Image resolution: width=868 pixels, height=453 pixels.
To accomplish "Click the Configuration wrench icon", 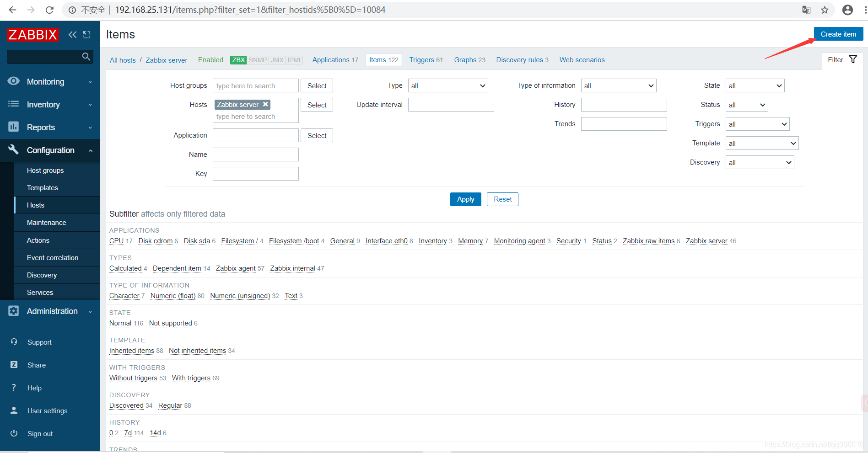I will (x=14, y=149).
